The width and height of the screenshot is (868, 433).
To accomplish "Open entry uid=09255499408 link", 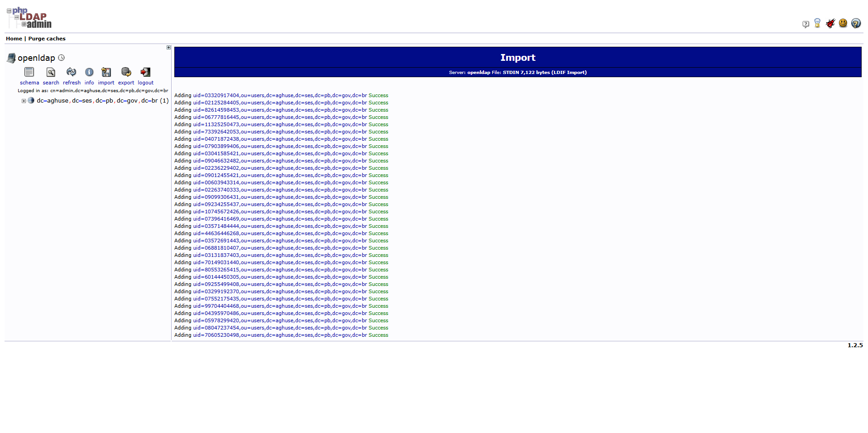I will pos(280,284).
